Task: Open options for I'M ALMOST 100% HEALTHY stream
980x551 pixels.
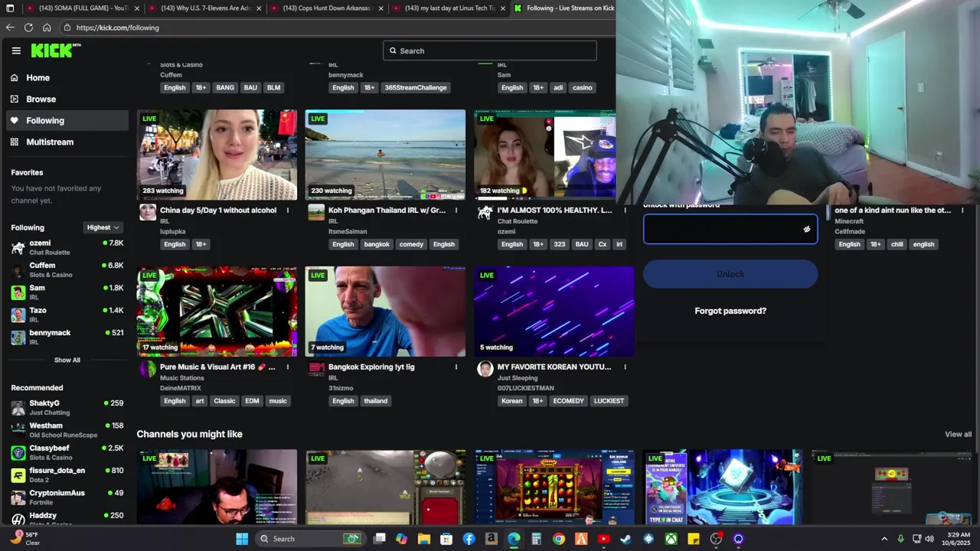Action: pos(625,210)
